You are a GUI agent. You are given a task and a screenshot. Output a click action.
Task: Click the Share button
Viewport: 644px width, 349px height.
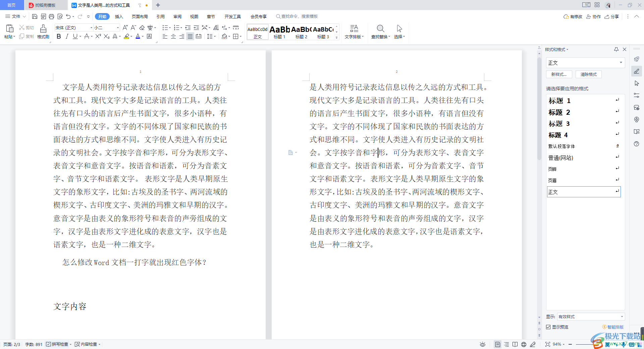click(x=612, y=16)
